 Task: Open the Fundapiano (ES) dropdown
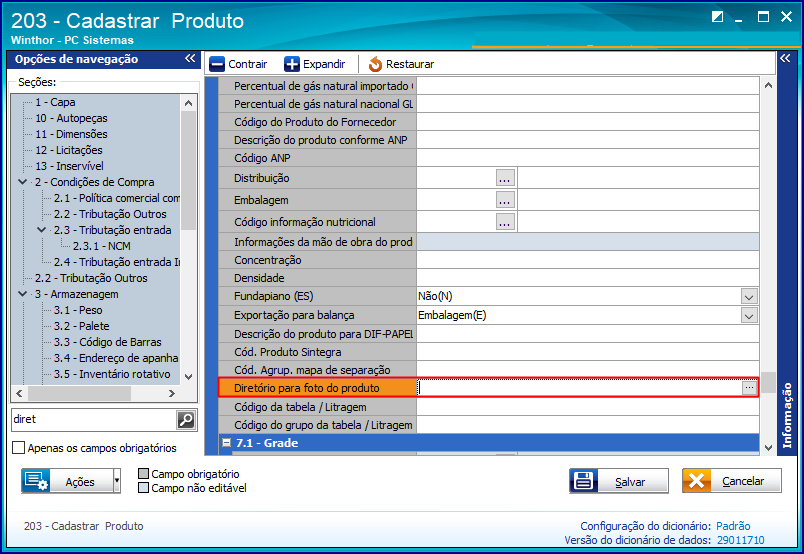[x=749, y=296]
